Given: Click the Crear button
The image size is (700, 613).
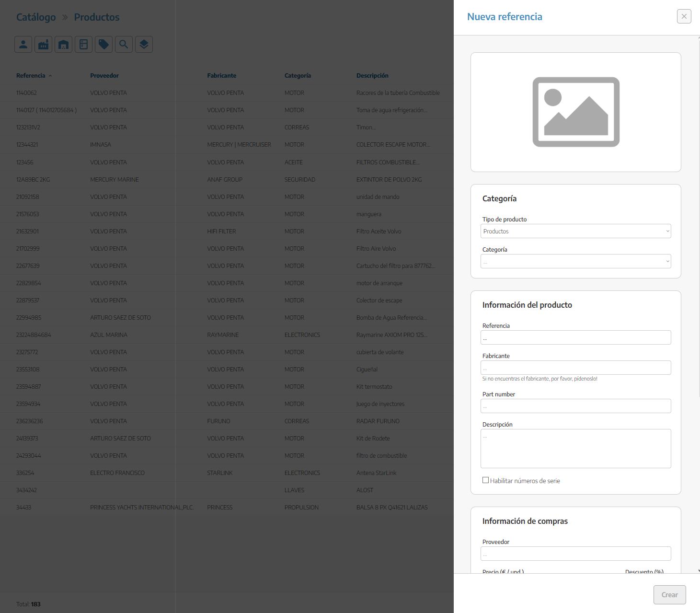Looking at the screenshot, I should click(670, 595).
